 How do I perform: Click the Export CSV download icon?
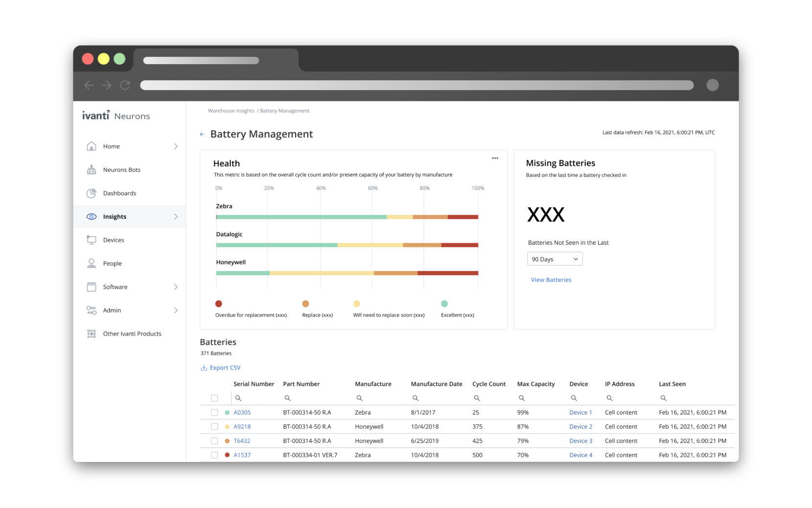coord(204,368)
